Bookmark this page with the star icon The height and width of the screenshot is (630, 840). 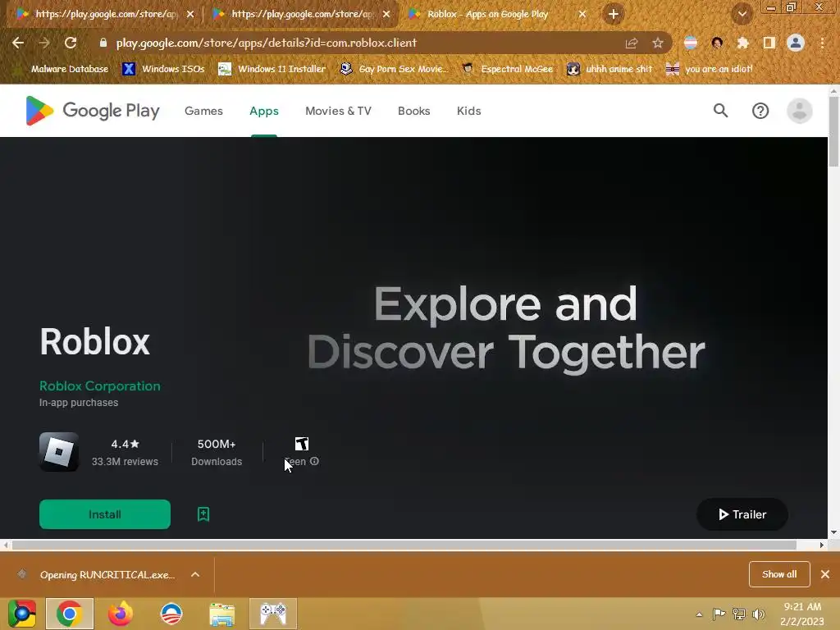coord(658,43)
